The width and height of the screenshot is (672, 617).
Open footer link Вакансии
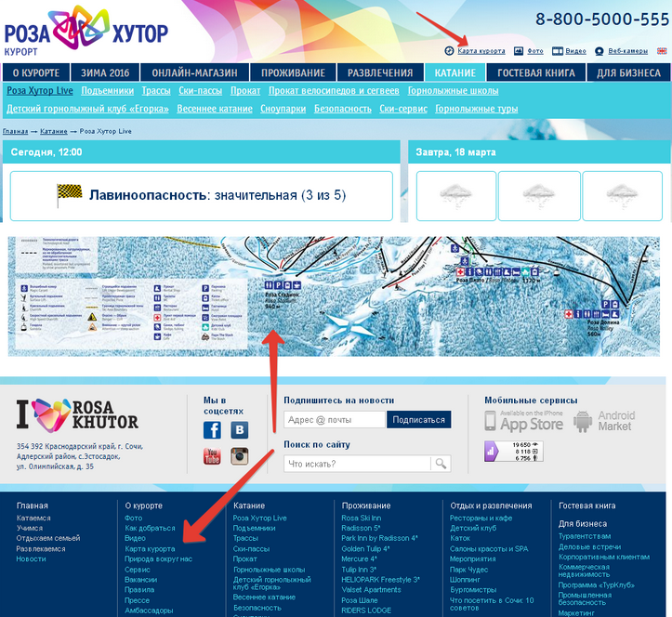pyautogui.click(x=140, y=579)
